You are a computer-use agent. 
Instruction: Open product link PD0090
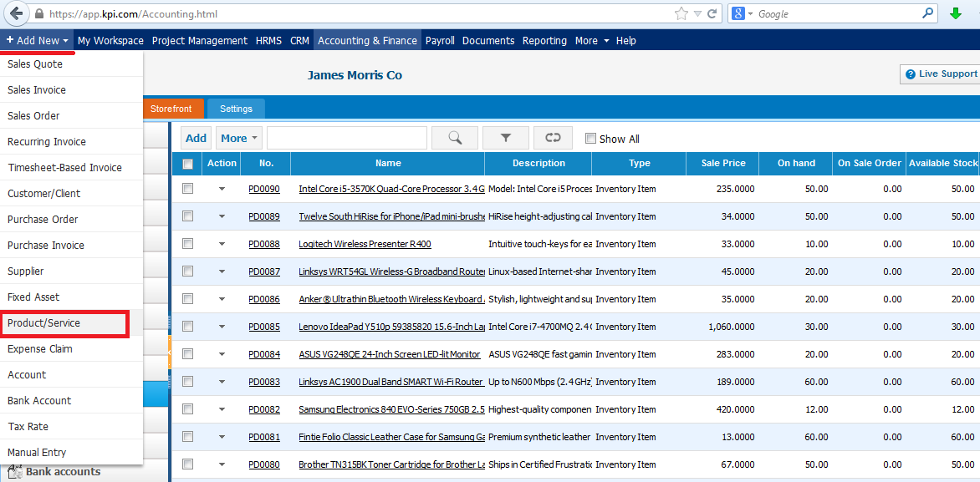click(x=263, y=189)
